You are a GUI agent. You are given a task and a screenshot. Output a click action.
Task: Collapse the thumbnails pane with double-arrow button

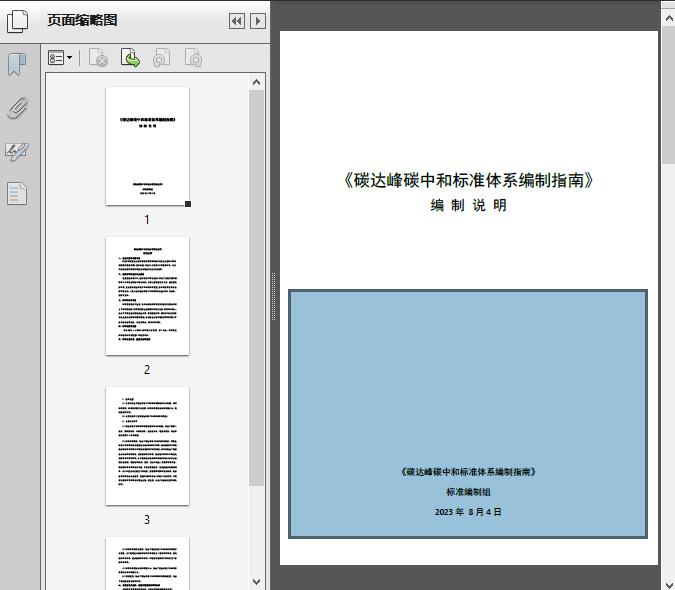point(237,21)
